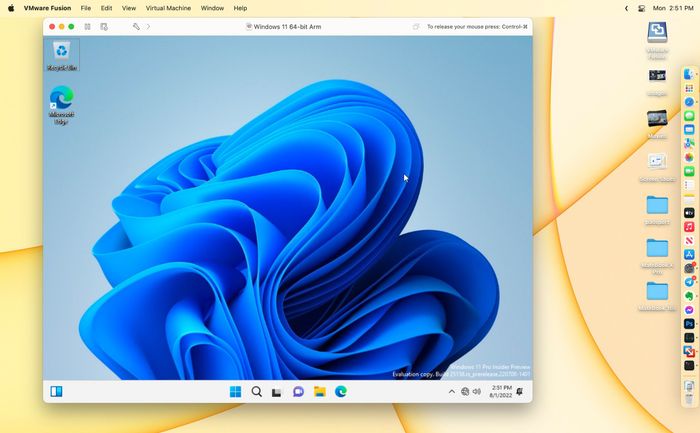Open the Windows Start menu
This screenshot has height=433, width=700.
point(235,391)
